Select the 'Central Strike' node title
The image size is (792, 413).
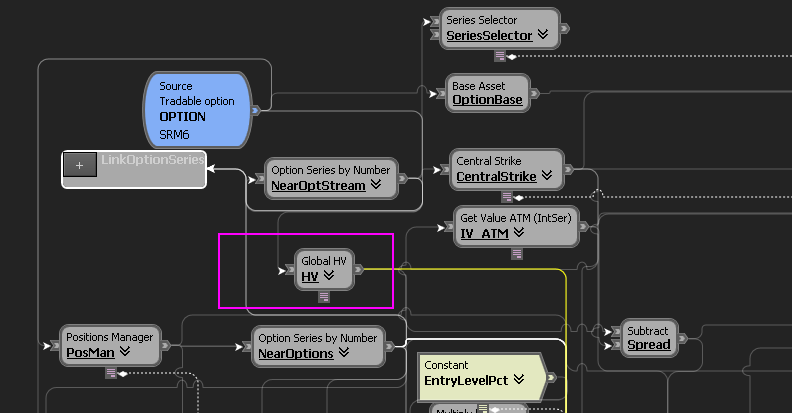(488, 161)
